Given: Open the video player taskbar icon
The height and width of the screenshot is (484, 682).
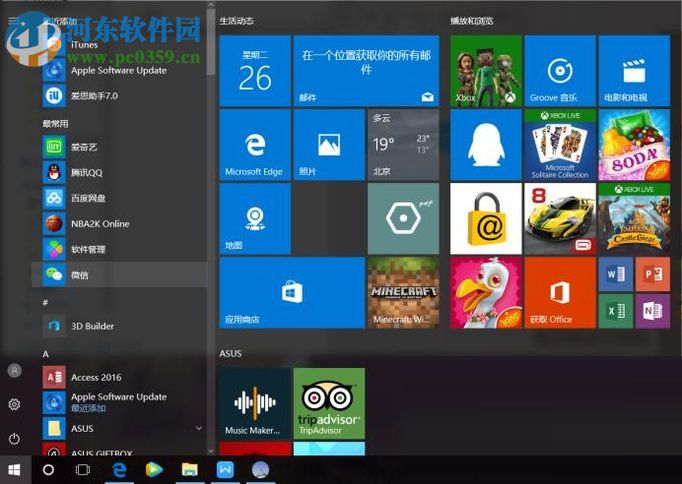Looking at the screenshot, I should coord(154,470).
